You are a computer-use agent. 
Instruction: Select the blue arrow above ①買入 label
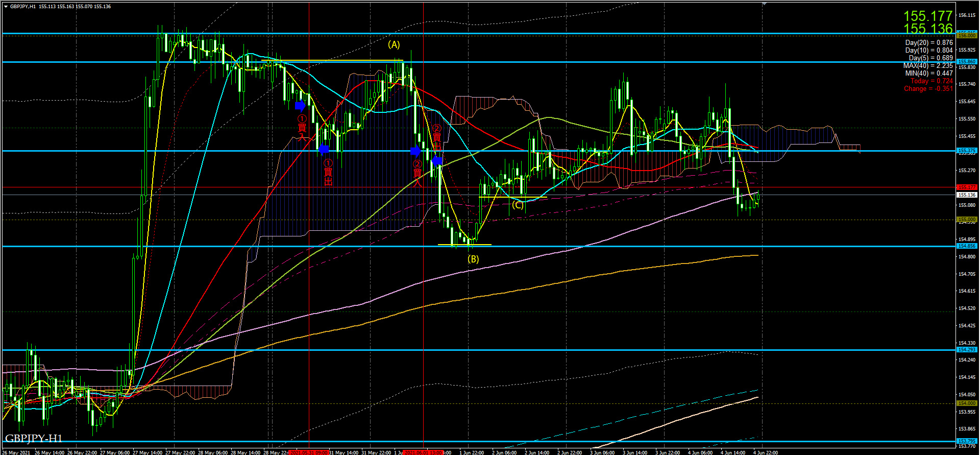coord(300,106)
